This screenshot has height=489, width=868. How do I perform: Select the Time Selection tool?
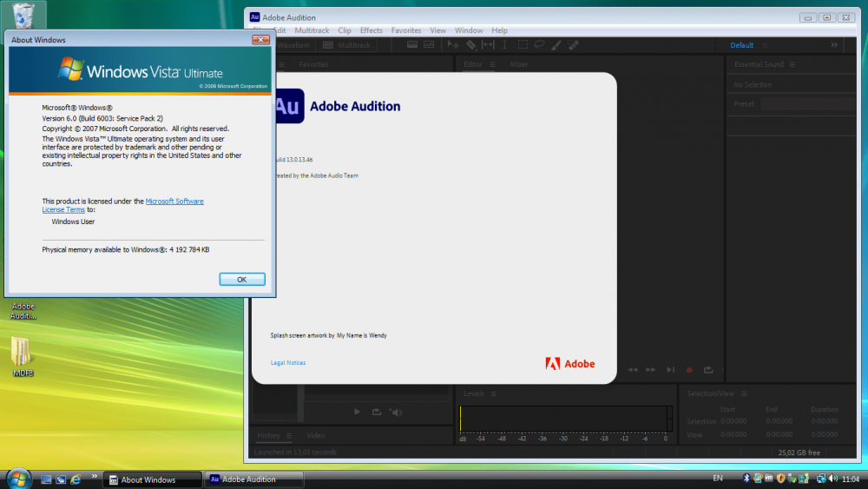505,45
